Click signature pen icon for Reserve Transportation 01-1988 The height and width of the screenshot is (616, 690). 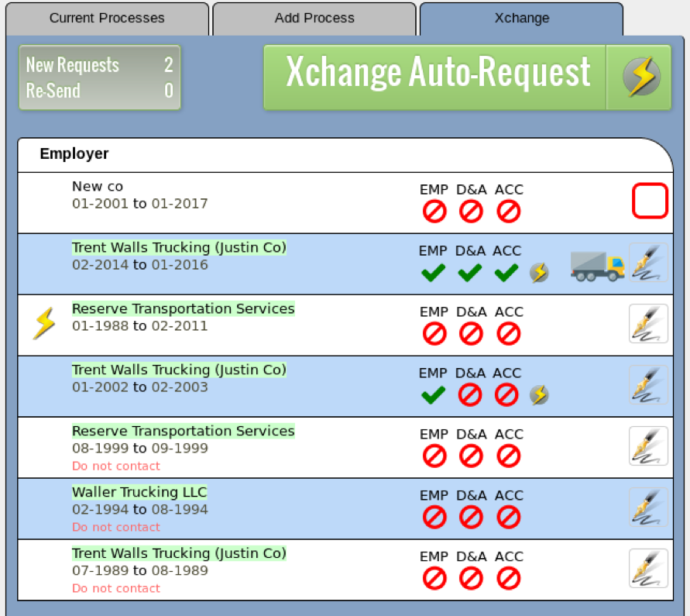[x=648, y=324]
